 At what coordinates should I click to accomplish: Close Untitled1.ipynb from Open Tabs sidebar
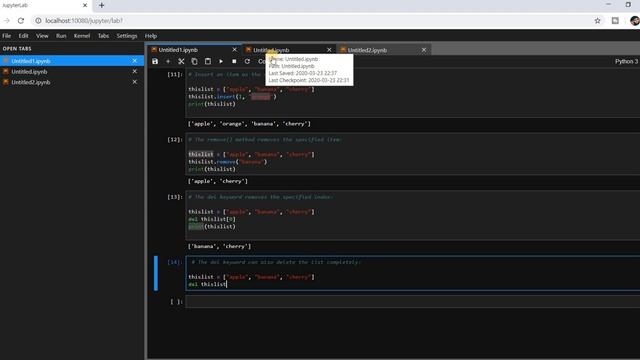[135, 61]
